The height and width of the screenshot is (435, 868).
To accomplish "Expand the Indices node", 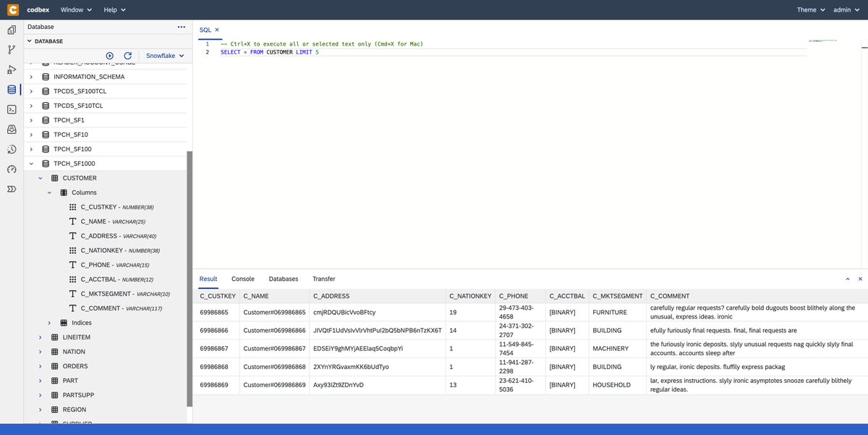I will 49,323.
